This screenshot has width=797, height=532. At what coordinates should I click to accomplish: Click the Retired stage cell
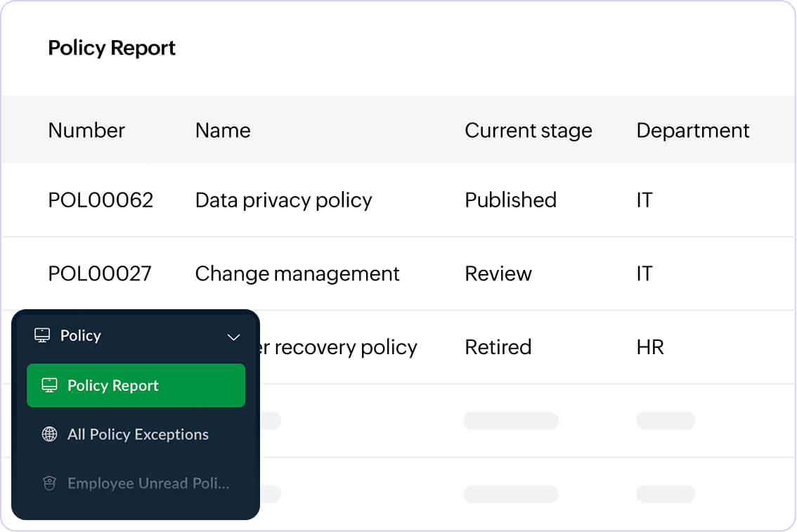498,347
